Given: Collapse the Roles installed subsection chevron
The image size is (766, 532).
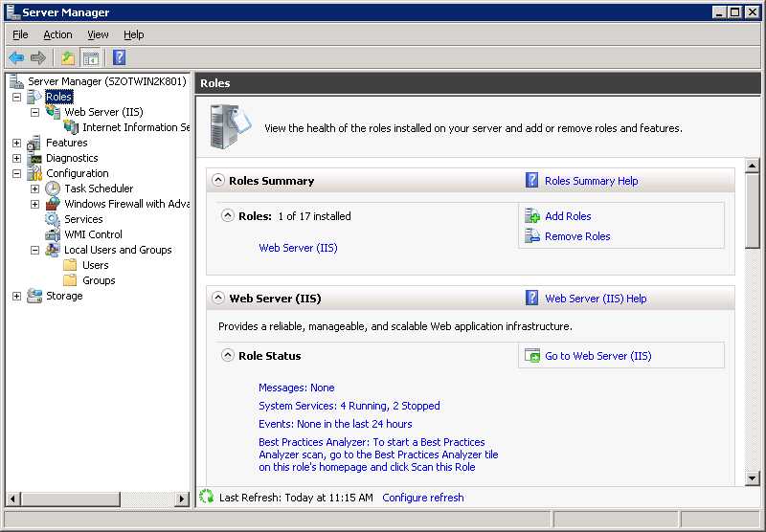Looking at the screenshot, I should coord(227,215).
